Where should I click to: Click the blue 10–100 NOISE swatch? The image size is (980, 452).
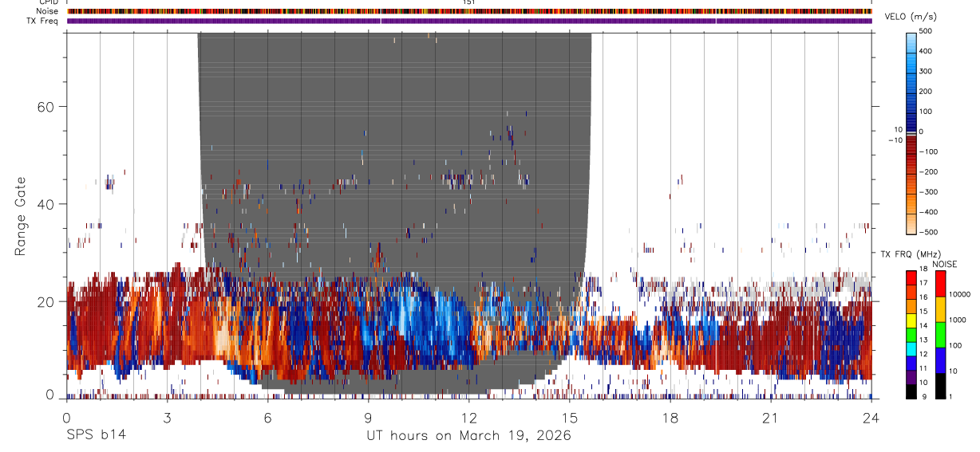tap(940, 360)
